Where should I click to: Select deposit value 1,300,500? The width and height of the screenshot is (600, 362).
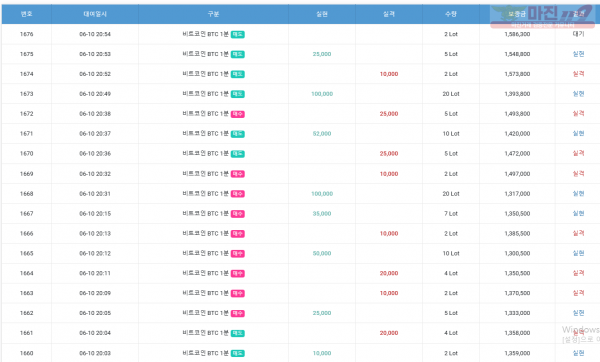517,253
